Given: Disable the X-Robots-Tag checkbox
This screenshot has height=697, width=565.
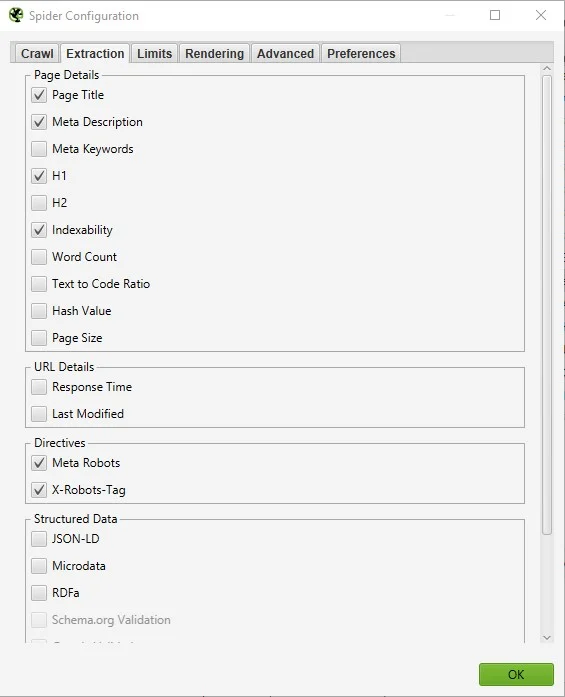Looking at the screenshot, I should pos(39,490).
